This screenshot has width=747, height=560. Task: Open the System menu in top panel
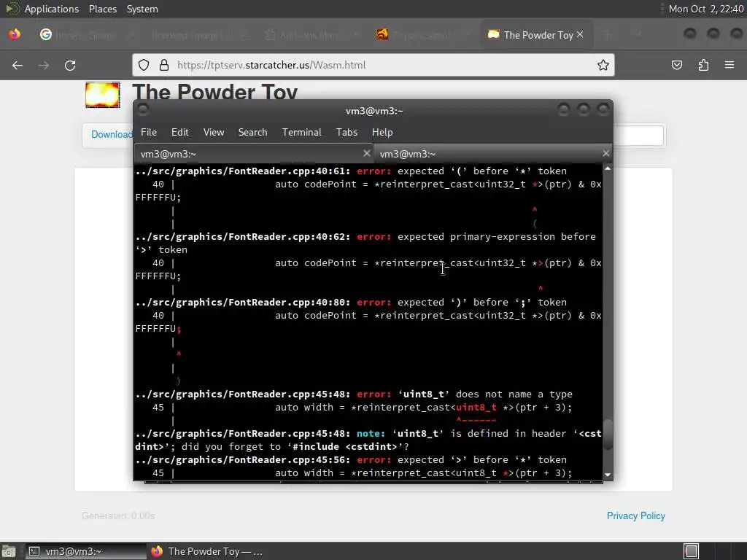[x=142, y=9]
